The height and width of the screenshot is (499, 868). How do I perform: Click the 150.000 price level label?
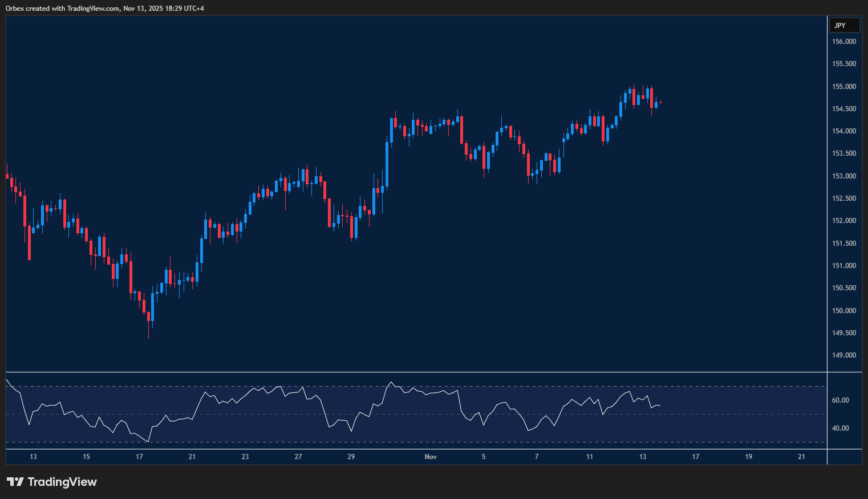coord(843,311)
